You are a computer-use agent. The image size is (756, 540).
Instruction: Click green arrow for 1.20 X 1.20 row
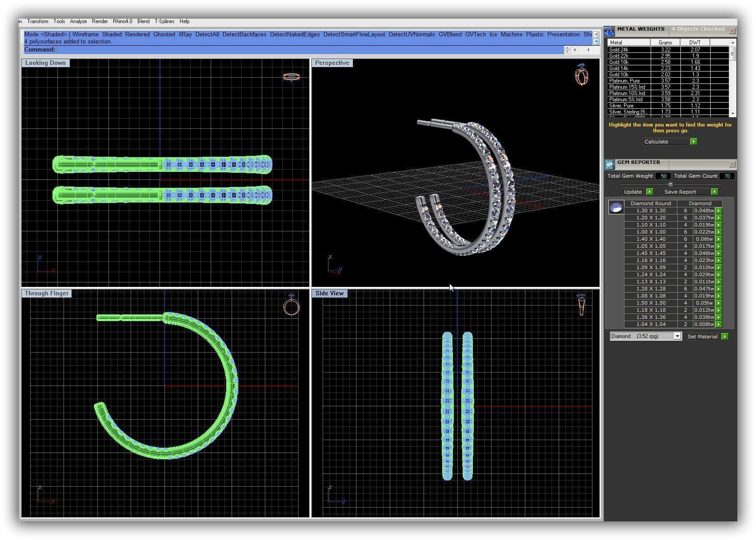pyautogui.click(x=719, y=218)
